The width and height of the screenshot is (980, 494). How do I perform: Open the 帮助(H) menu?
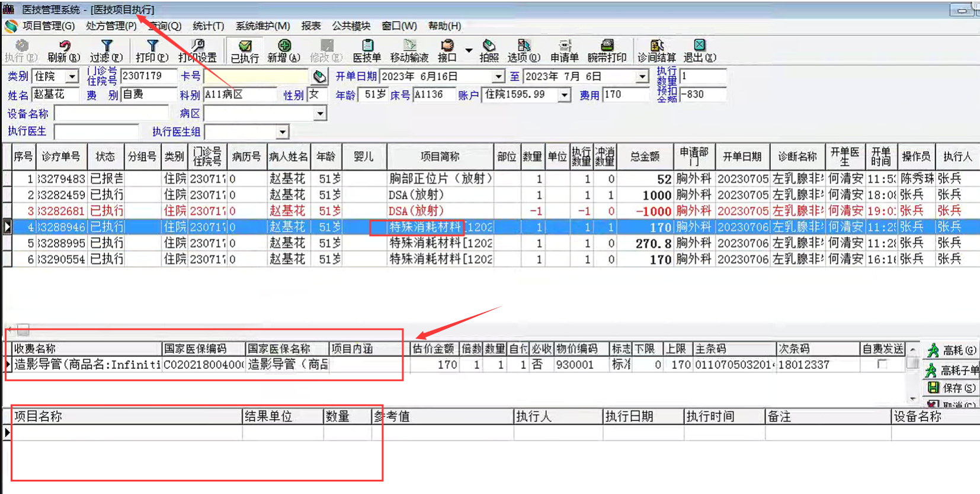tap(445, 26)
